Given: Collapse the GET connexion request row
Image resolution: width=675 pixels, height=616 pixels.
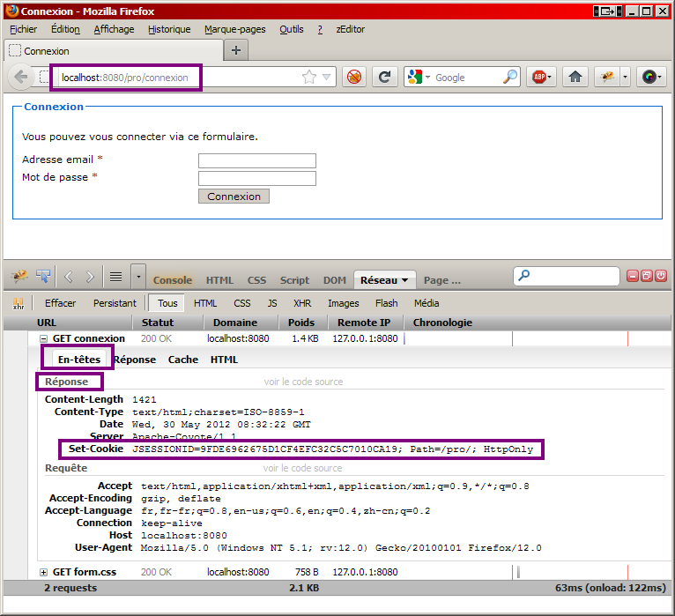Looking at the screenshot, I should point(43,338).
